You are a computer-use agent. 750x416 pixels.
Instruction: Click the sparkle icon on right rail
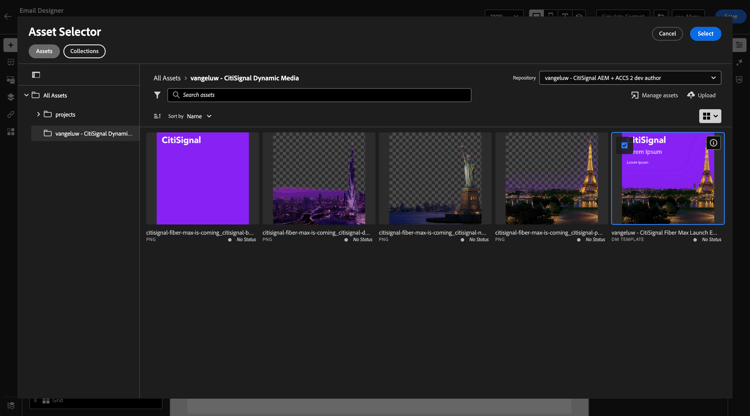(x=739, y=62)
